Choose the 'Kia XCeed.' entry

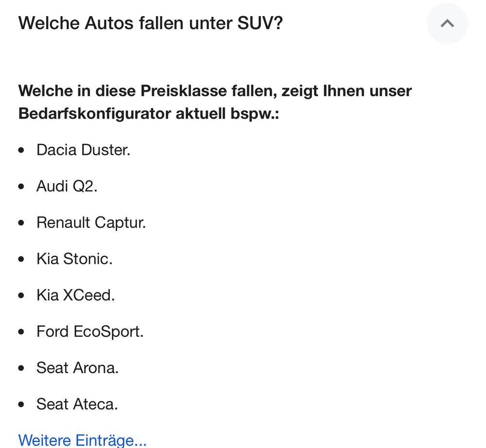(x=76, y=295)
